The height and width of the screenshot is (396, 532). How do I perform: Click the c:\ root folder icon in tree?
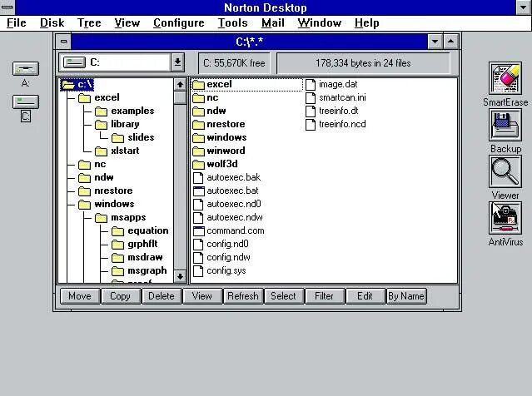(x=68, y=84)
